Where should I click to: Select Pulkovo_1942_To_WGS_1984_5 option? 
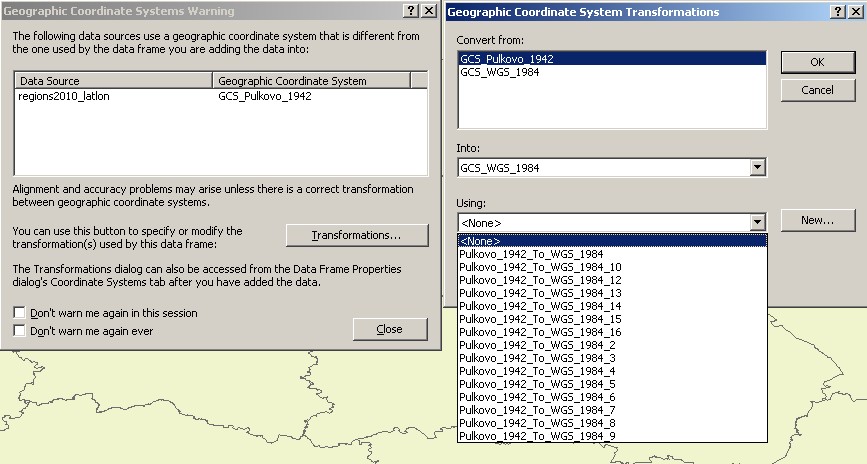pyautogui.click(x=612, y=384)
